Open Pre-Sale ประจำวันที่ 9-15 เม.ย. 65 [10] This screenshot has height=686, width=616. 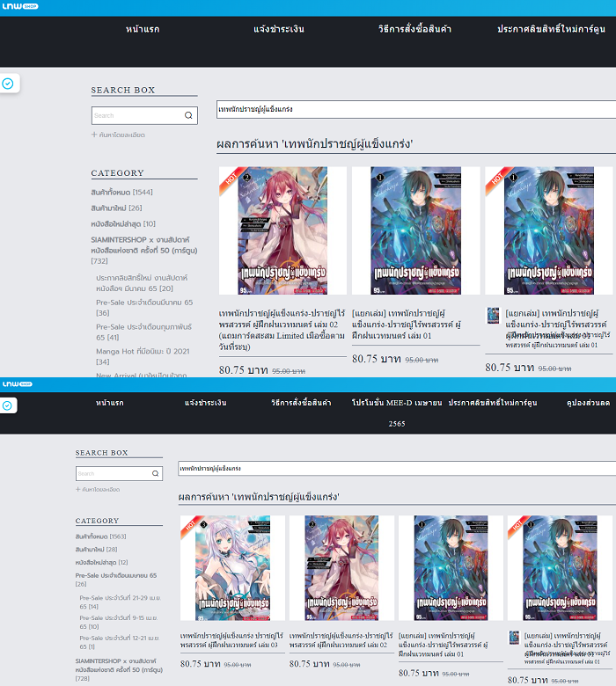pos(118,622)
